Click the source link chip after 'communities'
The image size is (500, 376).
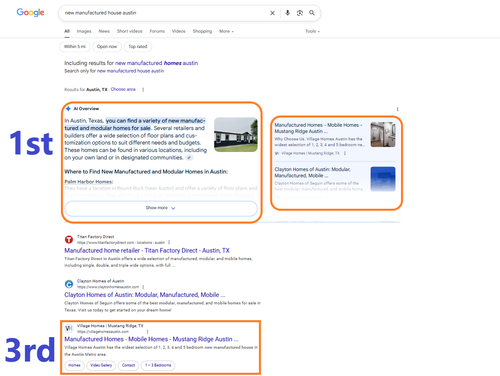coord(189,158)
